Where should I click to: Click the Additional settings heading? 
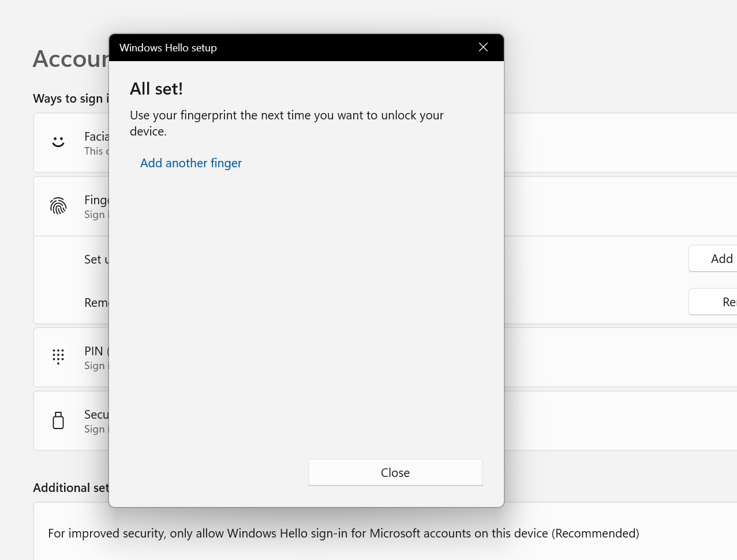coord(71,488)
